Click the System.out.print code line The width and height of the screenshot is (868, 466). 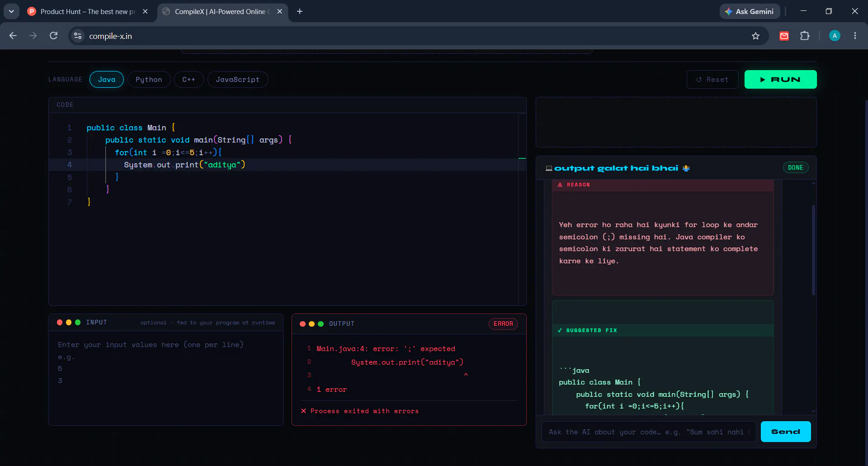(184, 165)
